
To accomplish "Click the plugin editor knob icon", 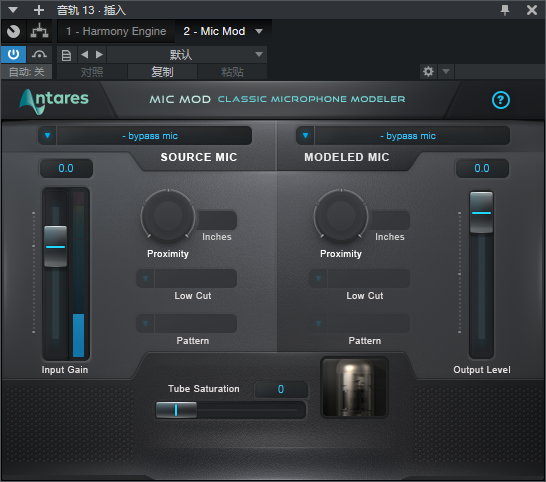I will point(14,31).
